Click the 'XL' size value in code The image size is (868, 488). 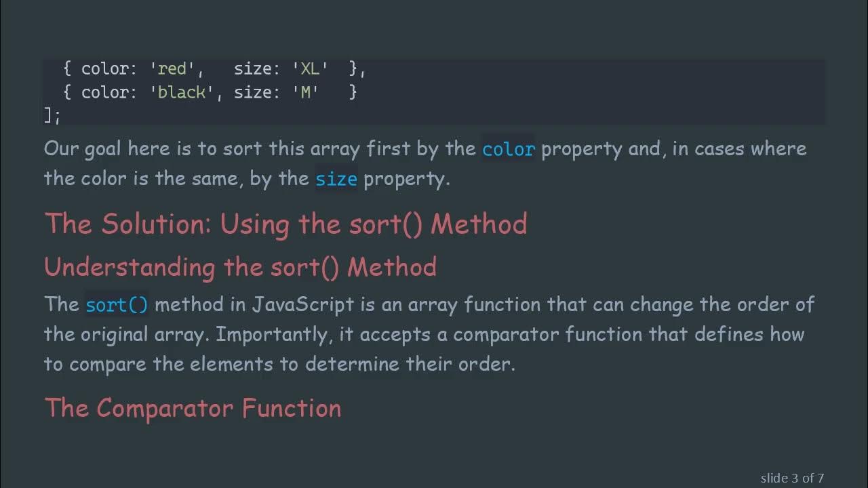click(x=311, y=68)
